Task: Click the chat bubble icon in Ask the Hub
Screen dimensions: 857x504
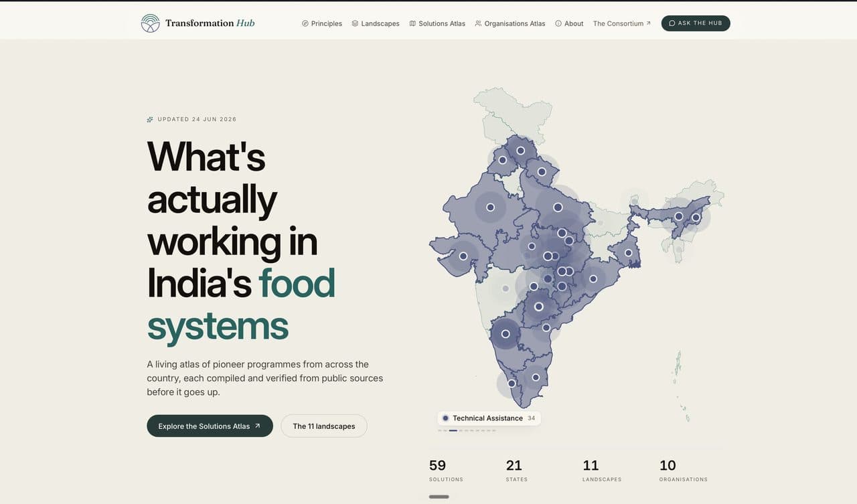Action: tap(672, 23)
